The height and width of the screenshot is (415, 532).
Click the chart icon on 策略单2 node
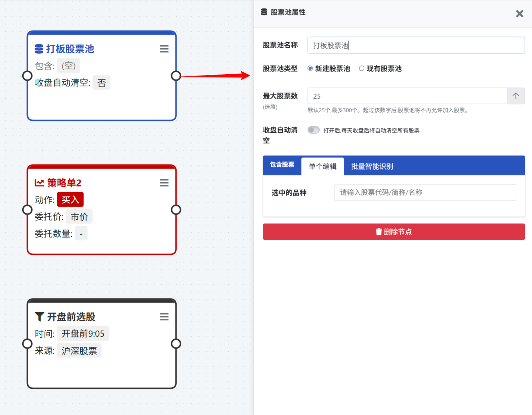[x=39, y=183]
